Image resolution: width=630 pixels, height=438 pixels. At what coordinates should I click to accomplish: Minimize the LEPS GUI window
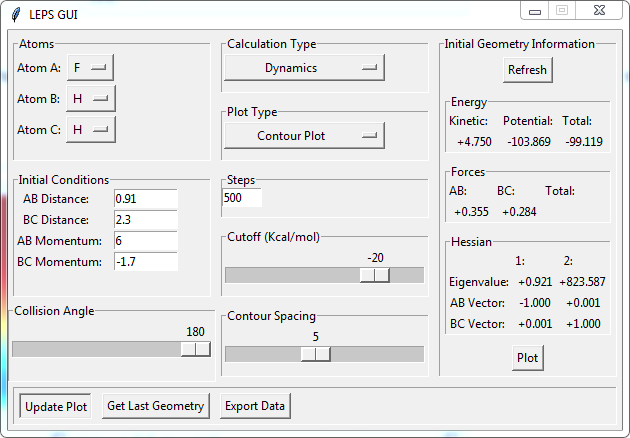[536, 11]
